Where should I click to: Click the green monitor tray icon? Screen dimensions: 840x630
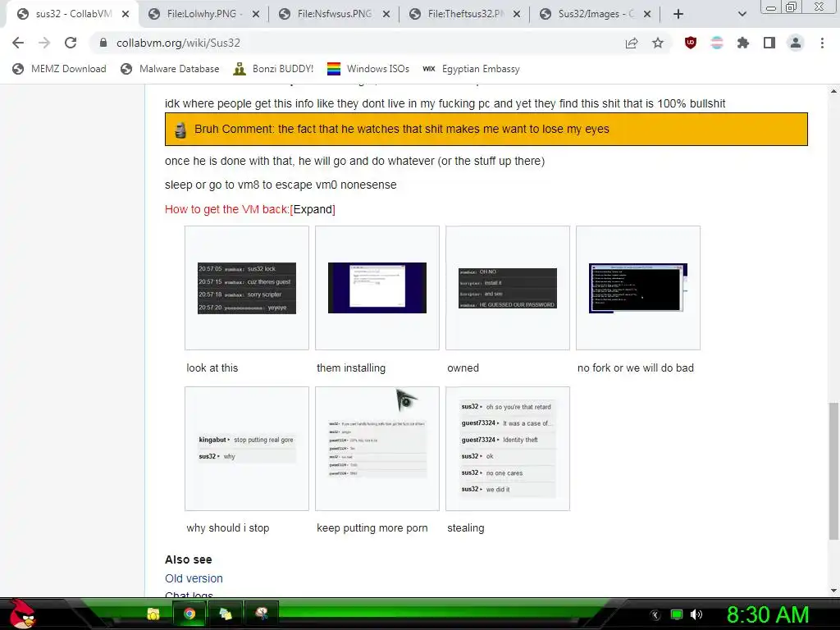click(677, 614)
